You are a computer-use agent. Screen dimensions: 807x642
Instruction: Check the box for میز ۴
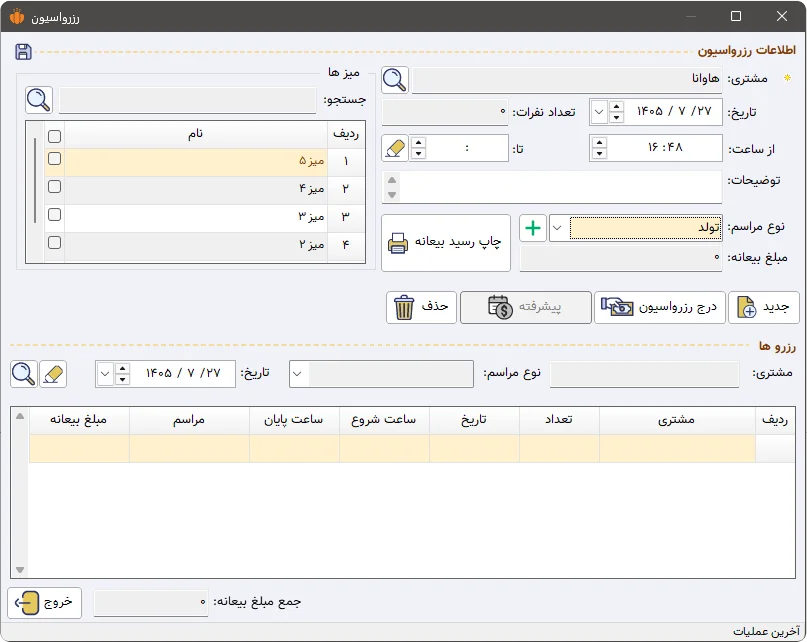(54, 186)
